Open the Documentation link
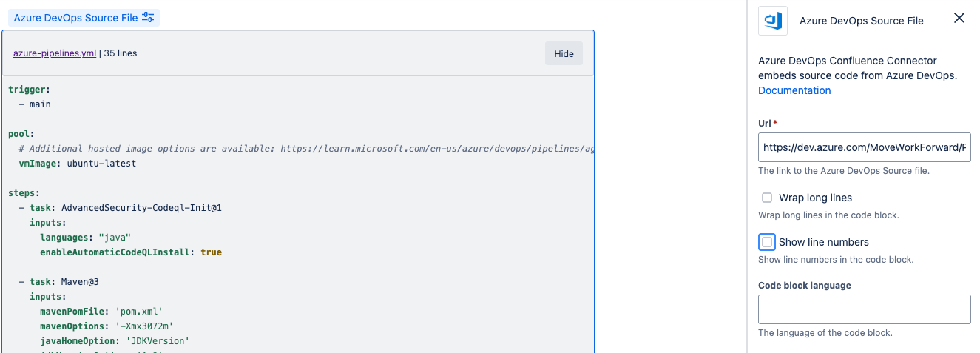Image resolution: width=980 pixels, height=353 pixels. [794, 90]
